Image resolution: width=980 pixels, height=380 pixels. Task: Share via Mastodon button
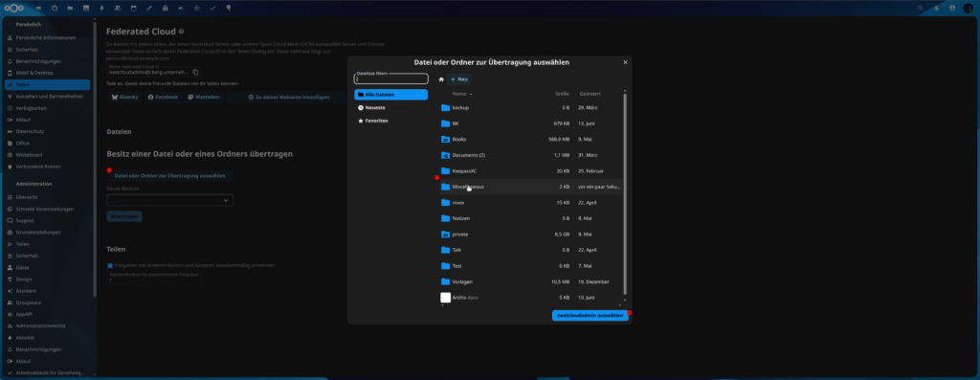click(x=205, y=97)
